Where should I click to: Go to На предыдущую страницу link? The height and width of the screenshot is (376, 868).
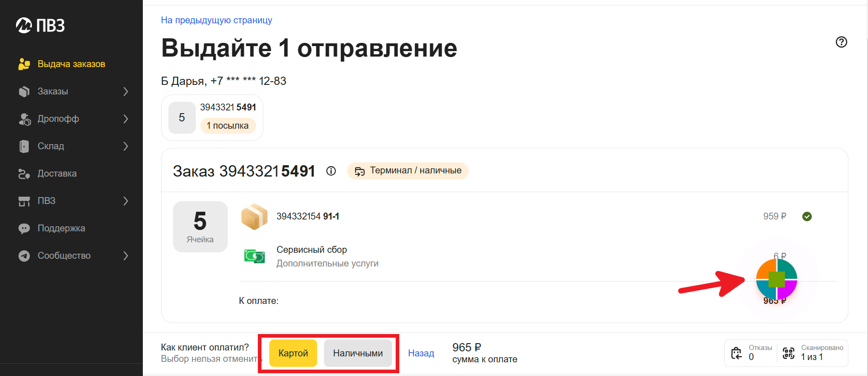(216, 20)
